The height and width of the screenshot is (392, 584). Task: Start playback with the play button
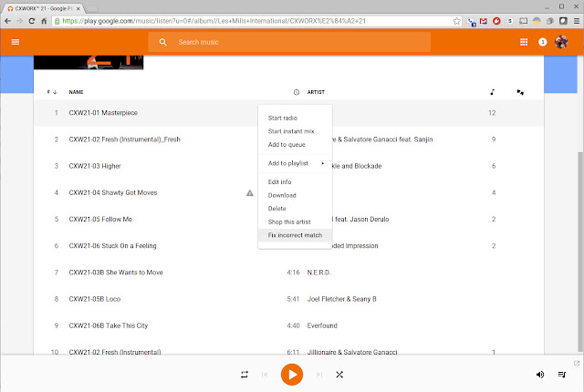coord(292,375)
